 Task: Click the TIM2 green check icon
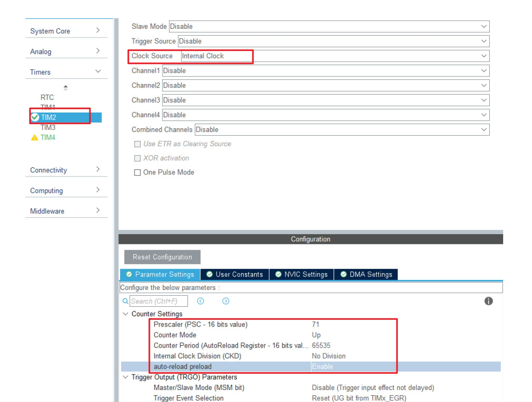click(35, 117)
